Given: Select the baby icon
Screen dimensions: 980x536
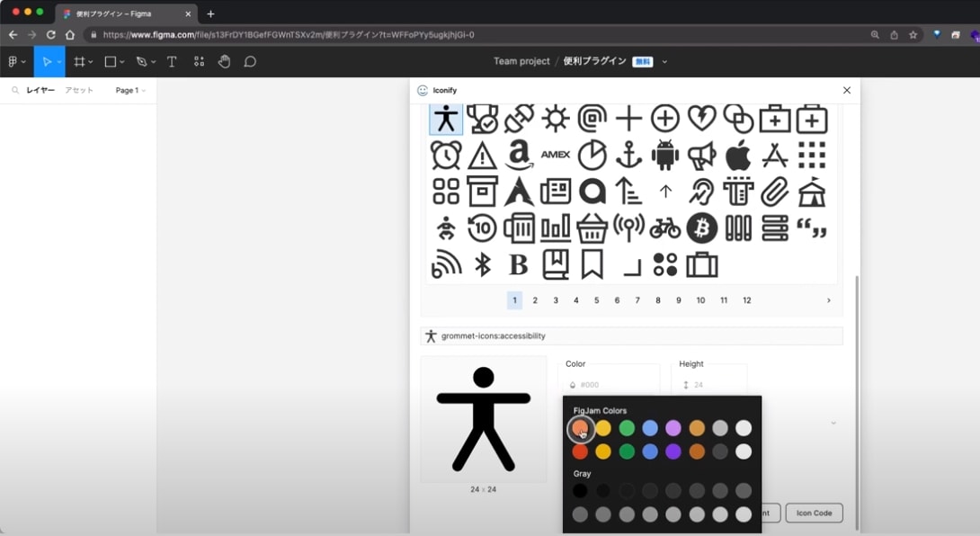Looking at the screenshot, I should pos(446,228).
